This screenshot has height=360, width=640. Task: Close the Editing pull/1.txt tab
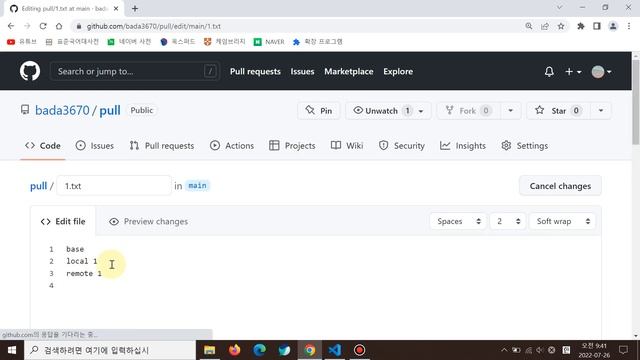(116, 8)
